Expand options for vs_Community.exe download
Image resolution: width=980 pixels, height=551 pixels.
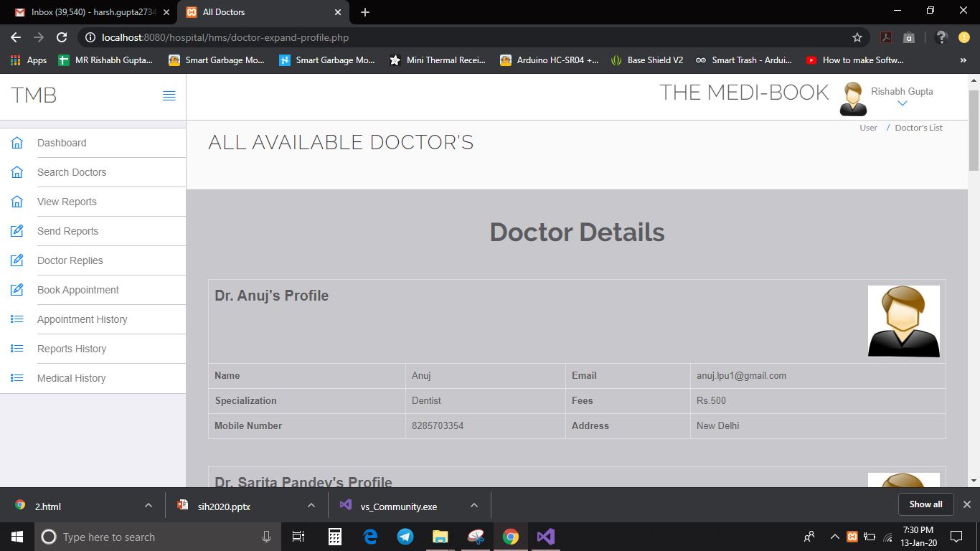[x=474, y=506]
